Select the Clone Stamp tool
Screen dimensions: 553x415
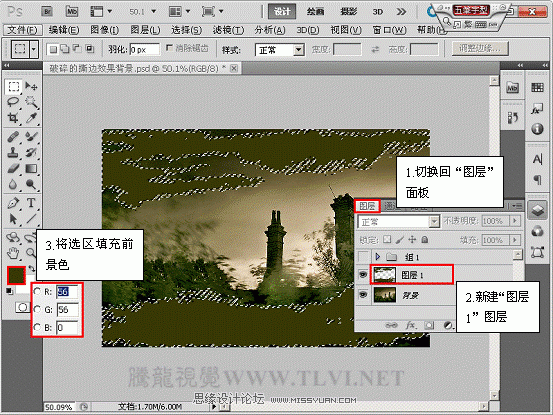(13, 152)
